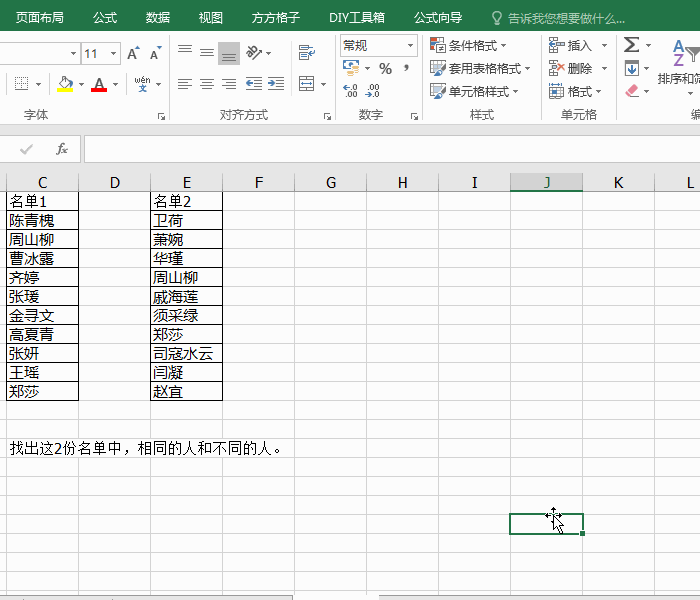Toggle align text left

185,84
